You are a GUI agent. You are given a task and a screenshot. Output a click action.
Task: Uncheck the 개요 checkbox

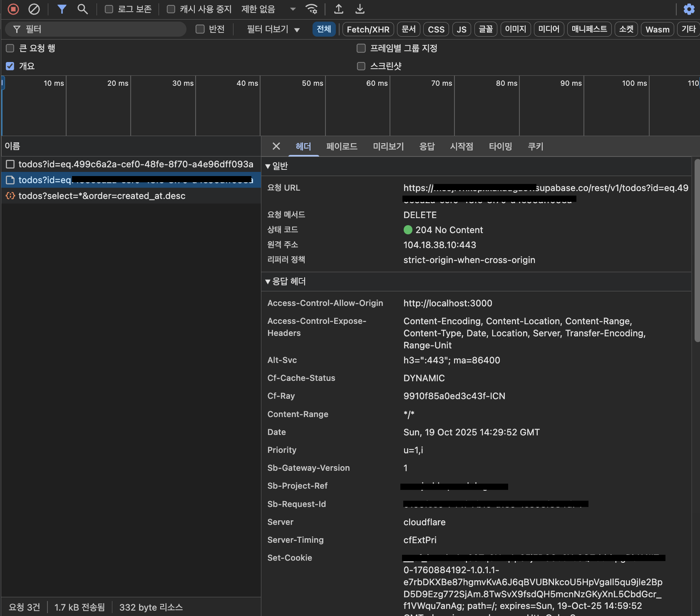point(10,66)
